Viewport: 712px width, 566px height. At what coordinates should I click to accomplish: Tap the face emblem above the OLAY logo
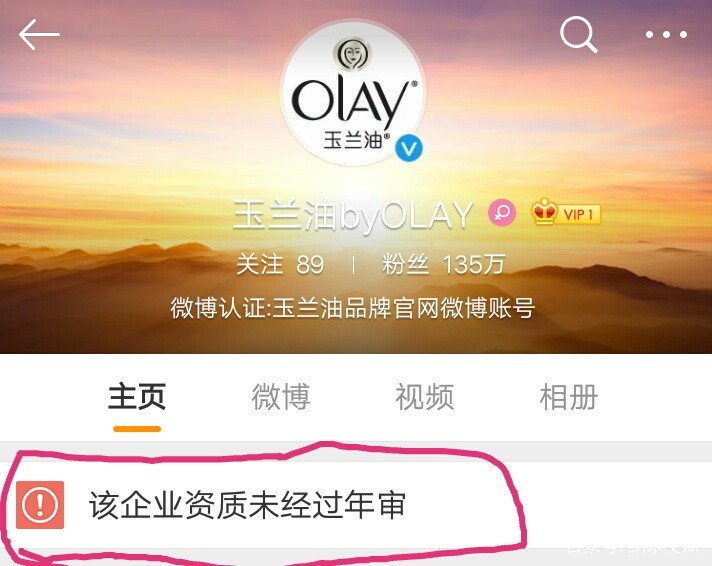(x=352, y=54)
